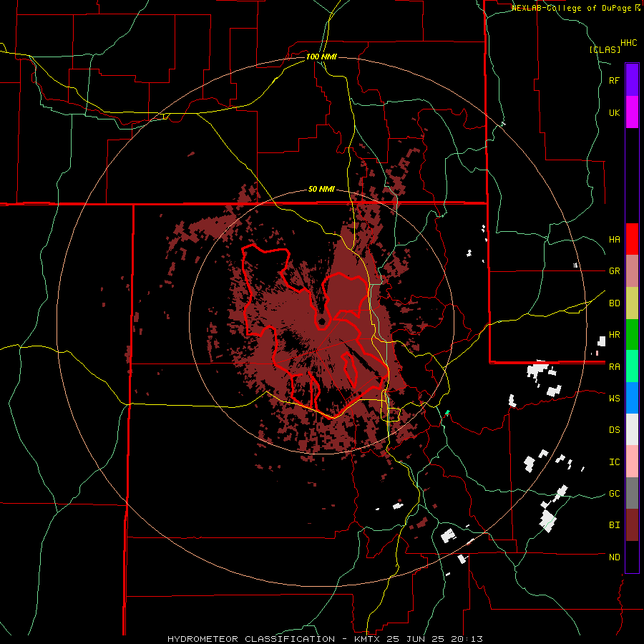
Task: Click the "BI" legend label
Action: [615, 525]
